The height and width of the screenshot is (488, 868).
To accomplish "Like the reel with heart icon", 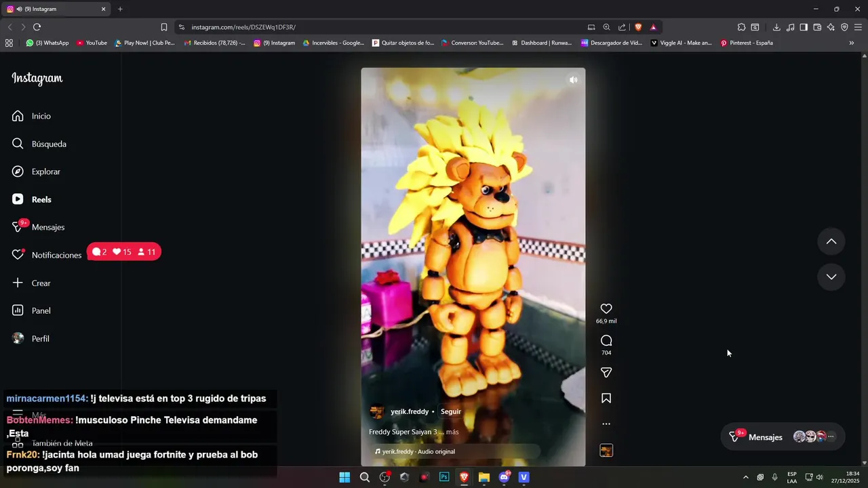I will pos(606,308).
